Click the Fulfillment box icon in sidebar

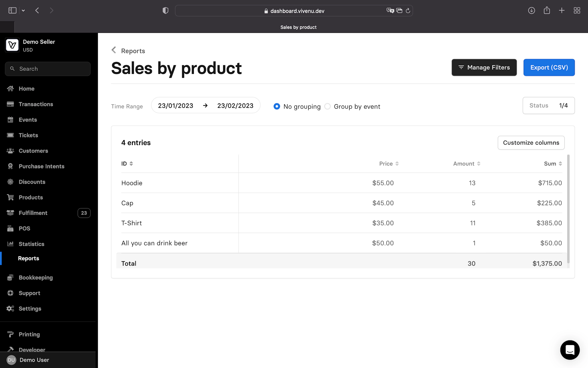click(10, 213)
